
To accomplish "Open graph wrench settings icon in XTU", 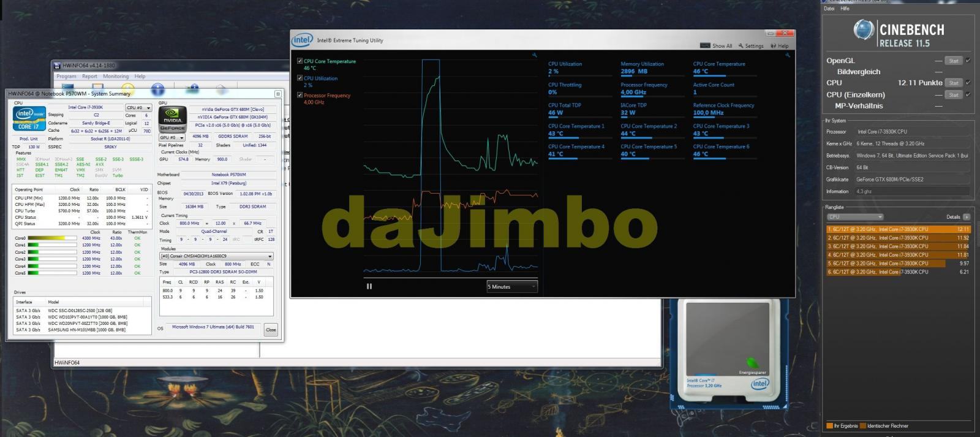I will pyautogui.click(x=534, y=55).
